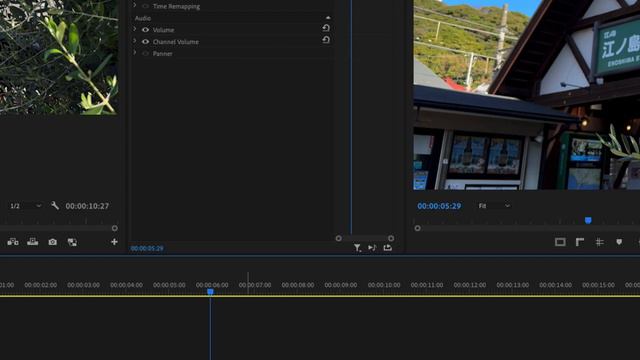Viewport: 640px width, 360px height.
Task: Click the Time Remapping label
Action: (x=176, y=6)
